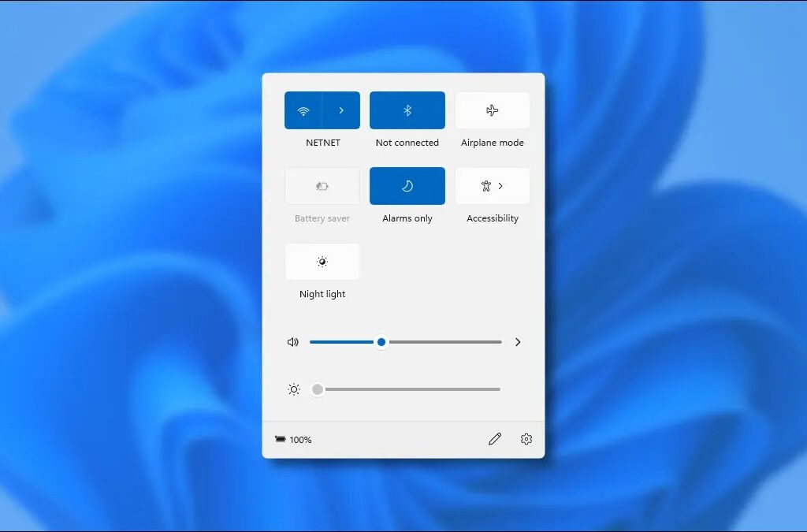Click the Accessibility person icon
This screenshot has width=807, height=532.
click(486, 185)
